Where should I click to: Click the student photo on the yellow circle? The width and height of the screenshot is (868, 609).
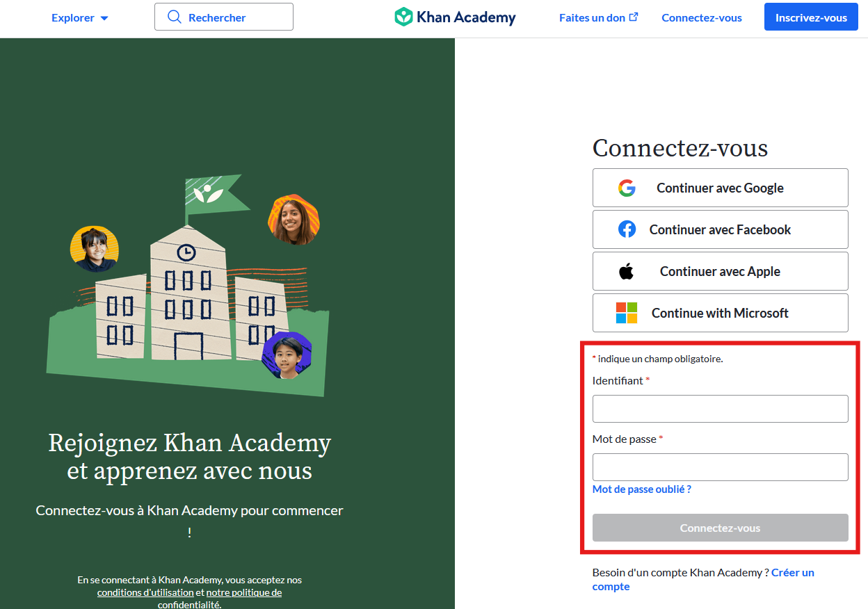(95, 248)
